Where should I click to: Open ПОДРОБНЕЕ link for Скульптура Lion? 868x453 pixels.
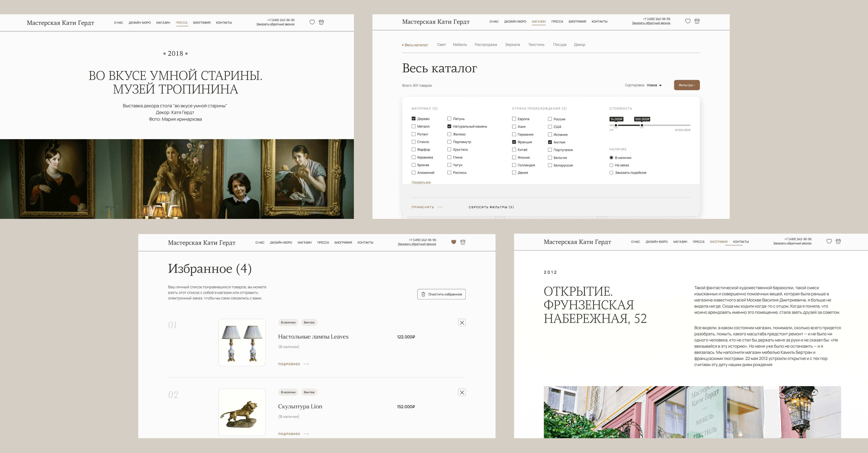tap(289, 434)
